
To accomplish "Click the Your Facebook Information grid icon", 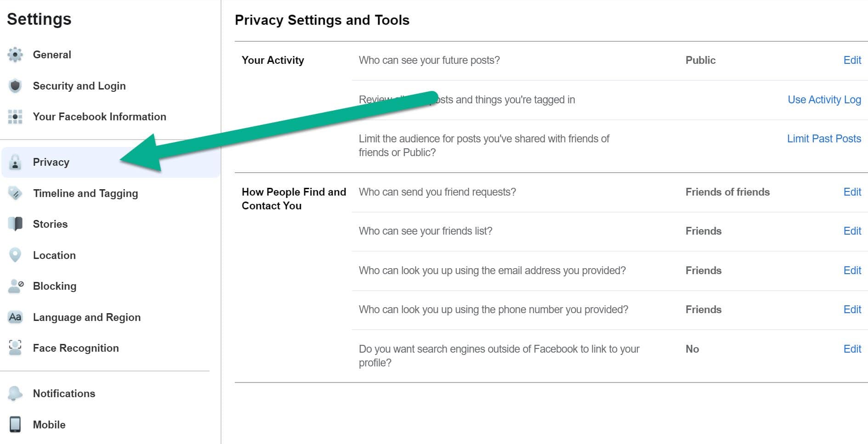I will click(x=15, y=117).
